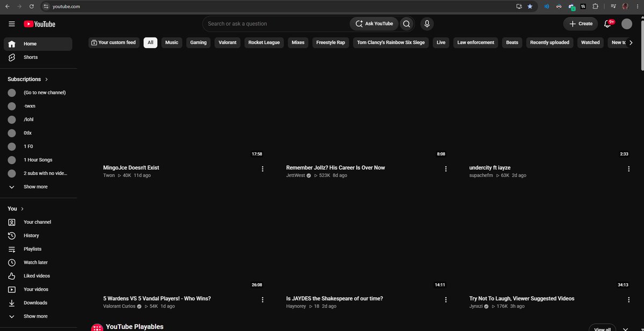Open 1 Hour Songs subscription

(38, 160)
